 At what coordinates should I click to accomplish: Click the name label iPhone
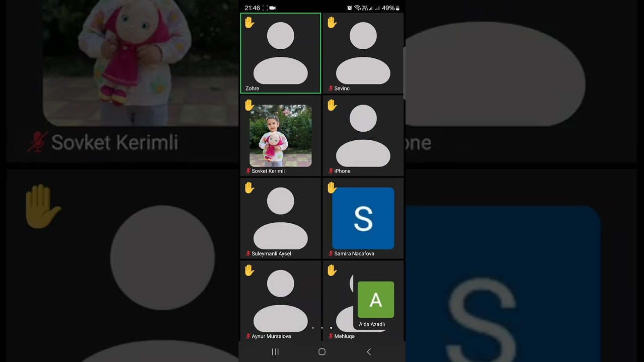342,171
